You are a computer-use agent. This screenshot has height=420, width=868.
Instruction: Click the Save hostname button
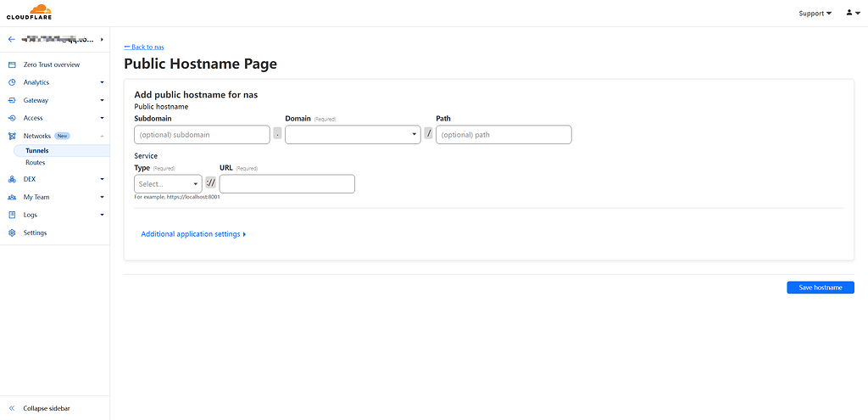pos(821,288)
